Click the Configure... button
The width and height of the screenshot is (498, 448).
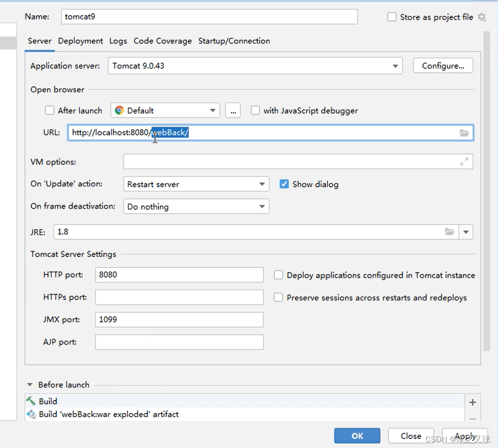[x=443, y=66]
